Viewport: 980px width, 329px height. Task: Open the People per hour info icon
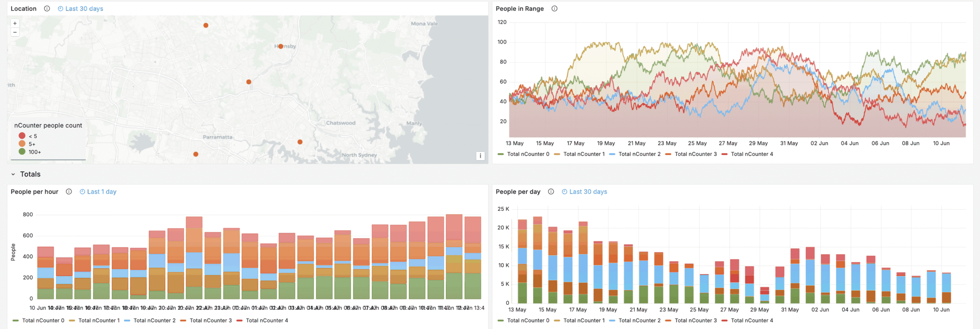pyautogui.click(x=69, y=192)
